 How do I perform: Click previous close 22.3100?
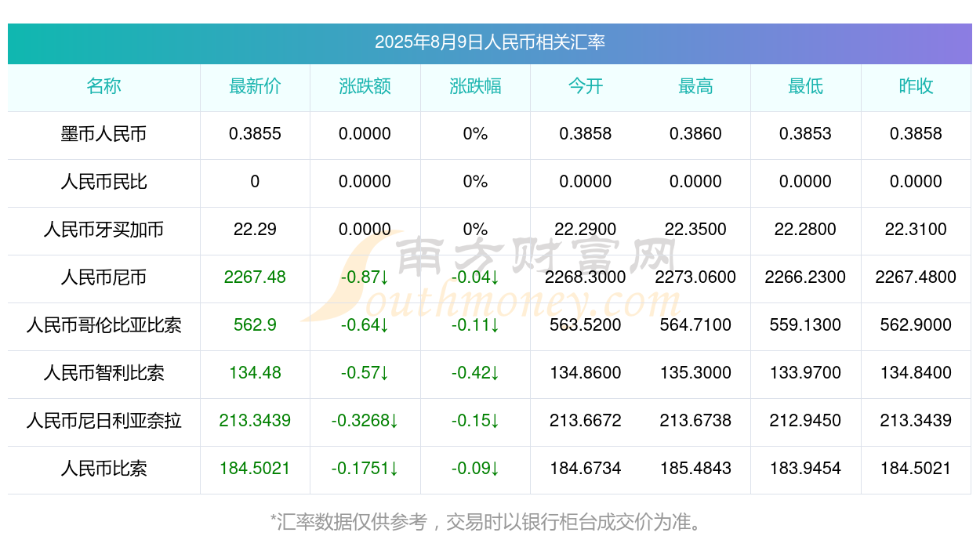tap(916, 230)
